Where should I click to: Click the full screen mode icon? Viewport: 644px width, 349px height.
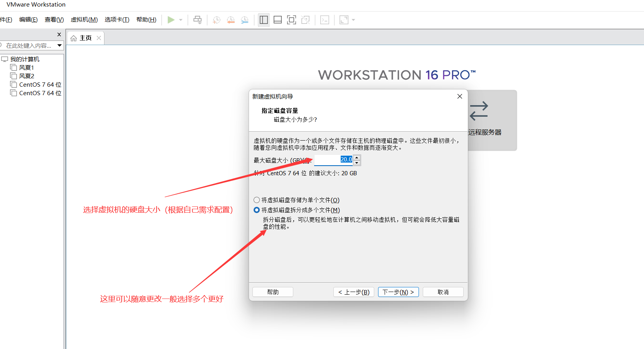292,20
